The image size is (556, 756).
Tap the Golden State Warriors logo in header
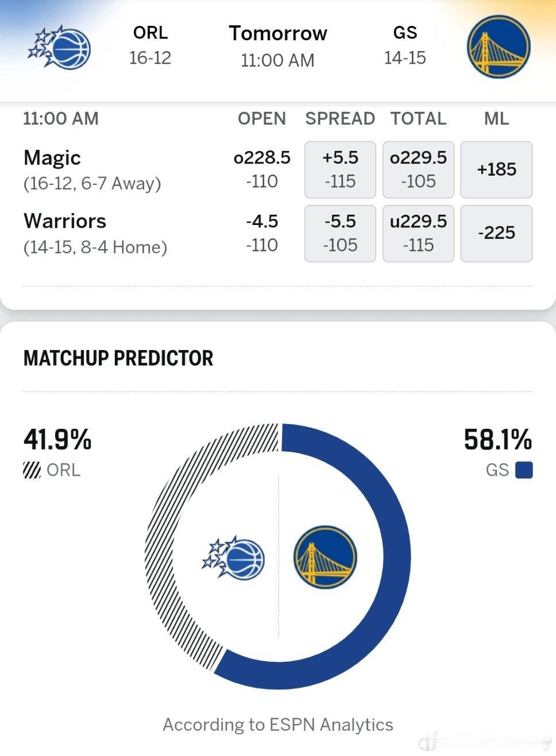pyautogui.click(x=498, y=47)
